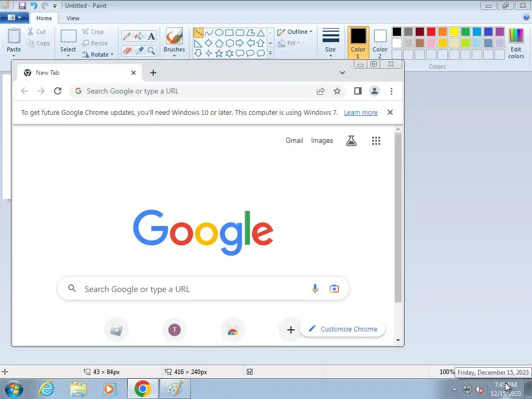Choose the Oval shape in Shapes gallery
The width and height of the screenshot is (532, 399).
[219, 33]
